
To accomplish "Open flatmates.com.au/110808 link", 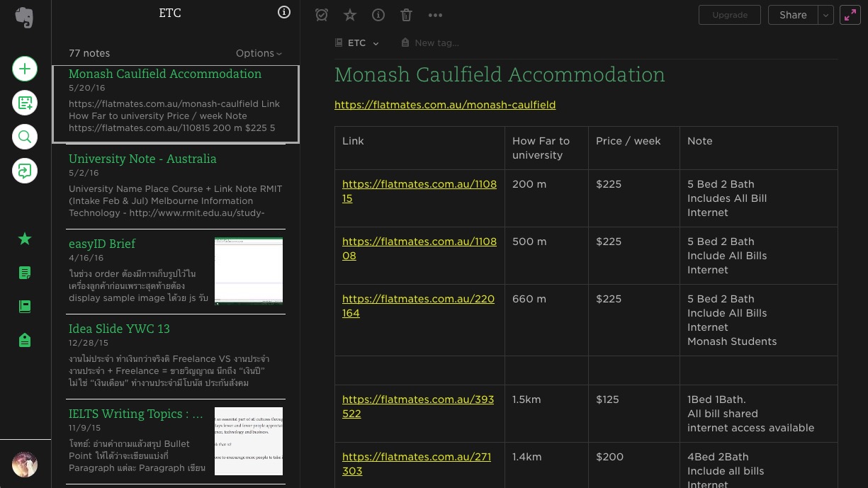I will [x=419, y=249].
